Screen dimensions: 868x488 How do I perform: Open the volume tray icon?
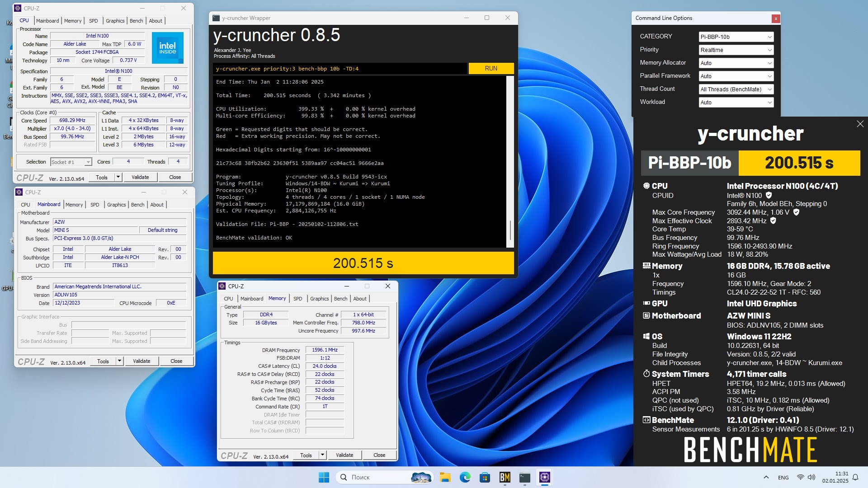(811, 477)
